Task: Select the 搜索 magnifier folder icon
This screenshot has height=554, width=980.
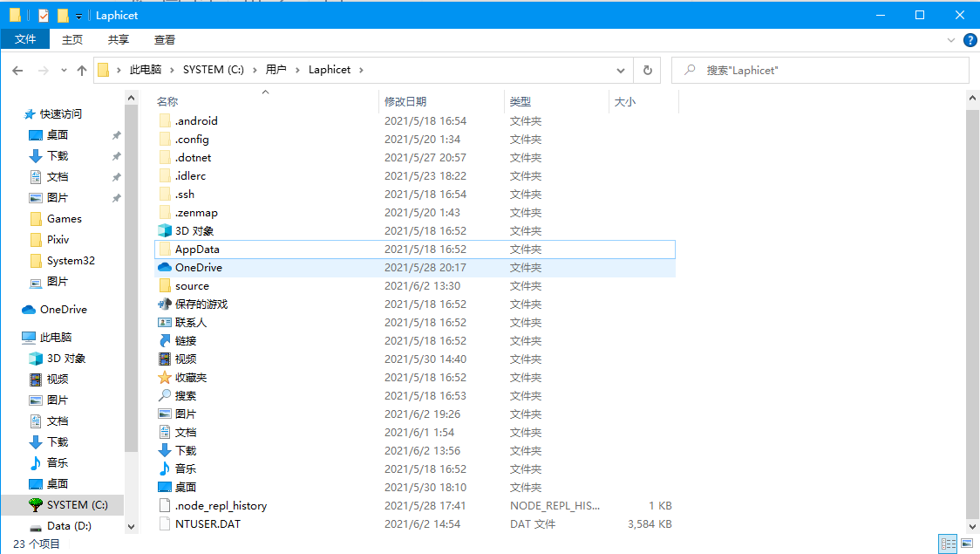Action: click(165, 396)
